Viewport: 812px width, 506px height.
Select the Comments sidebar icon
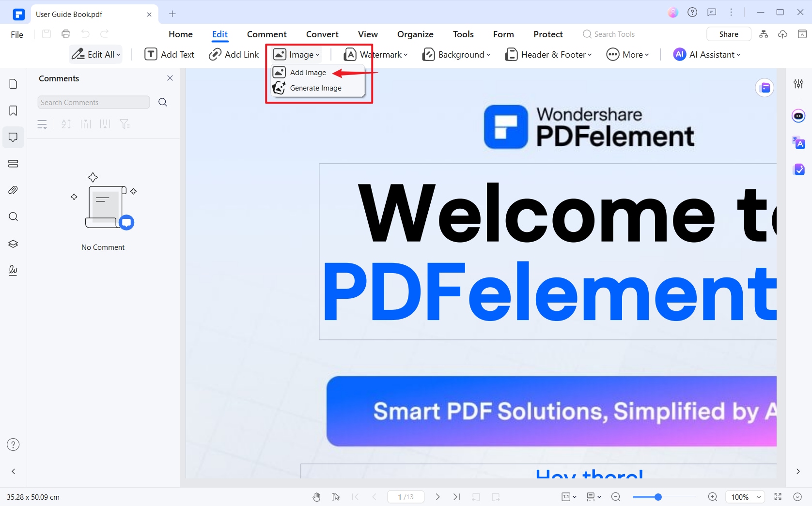click(x=13, y=137)
